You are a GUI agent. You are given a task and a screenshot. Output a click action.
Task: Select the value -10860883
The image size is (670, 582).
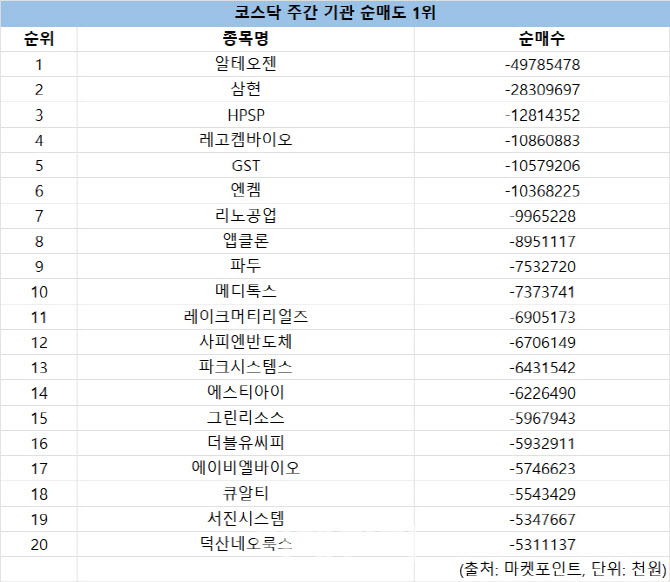point(542,141)
